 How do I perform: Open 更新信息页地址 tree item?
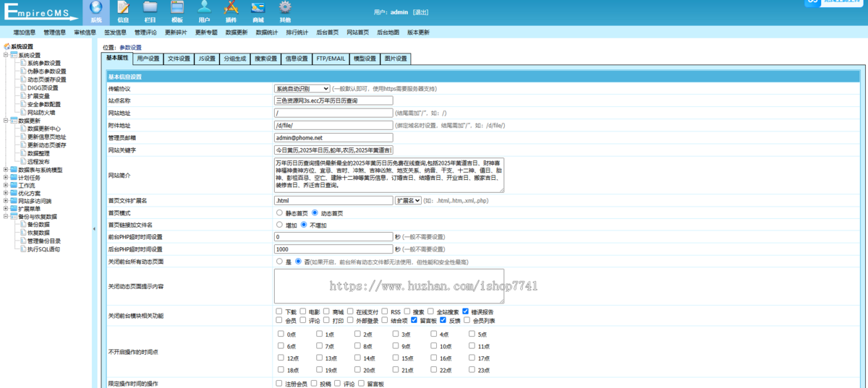[x=46, y=137]
